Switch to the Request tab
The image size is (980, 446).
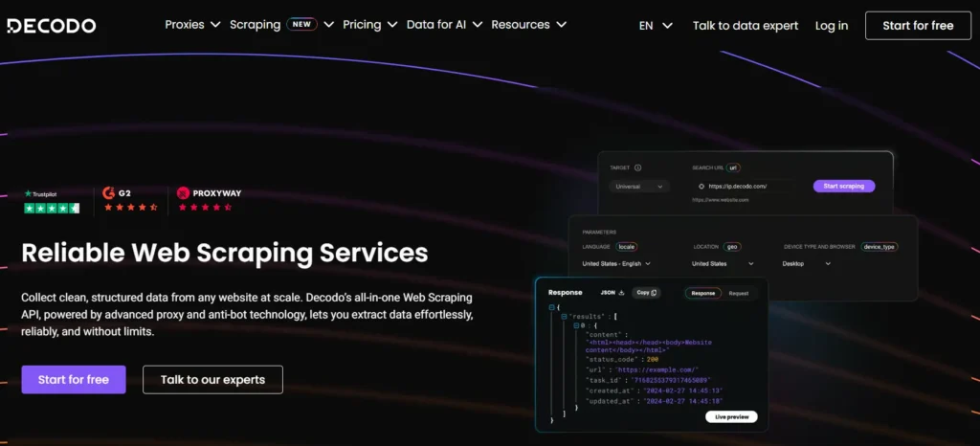pos(738,293)
